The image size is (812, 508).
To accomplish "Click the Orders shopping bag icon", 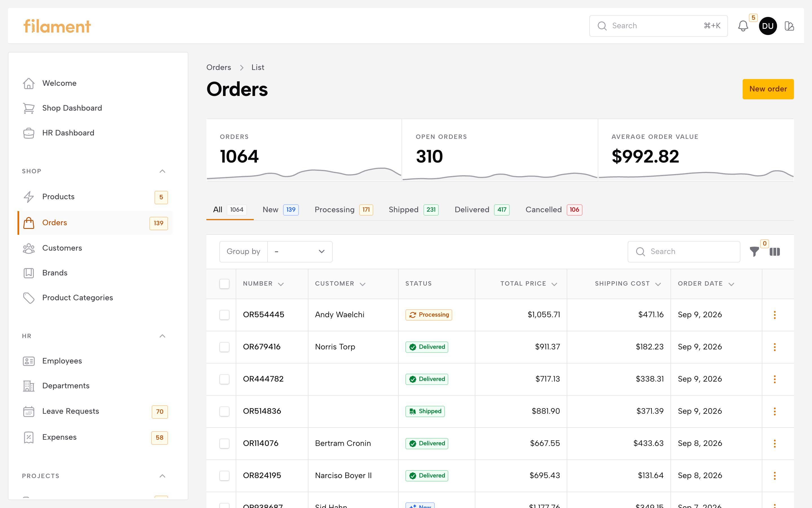I will 28,223.
